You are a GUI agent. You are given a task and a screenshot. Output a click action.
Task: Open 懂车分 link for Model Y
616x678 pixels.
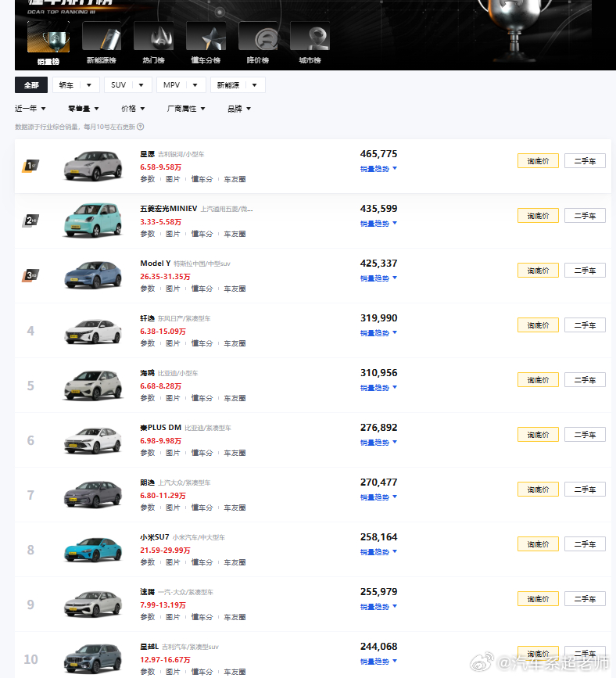[202, 289]
